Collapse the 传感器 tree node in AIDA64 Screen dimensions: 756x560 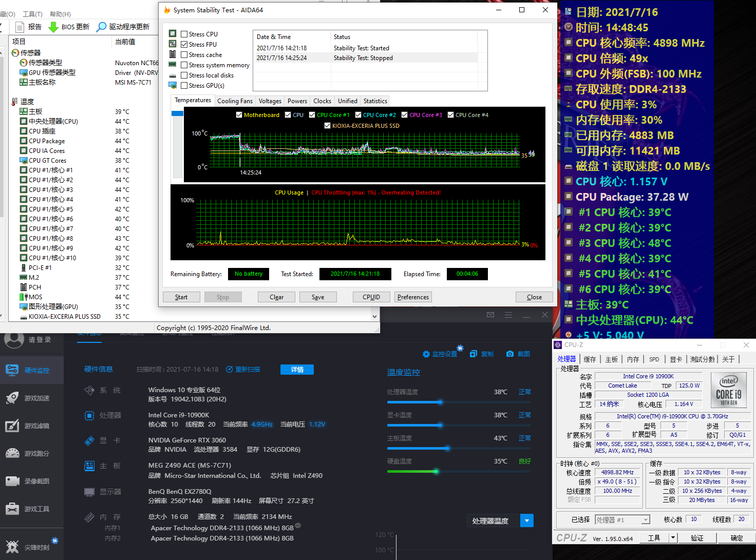coord(15,53)
